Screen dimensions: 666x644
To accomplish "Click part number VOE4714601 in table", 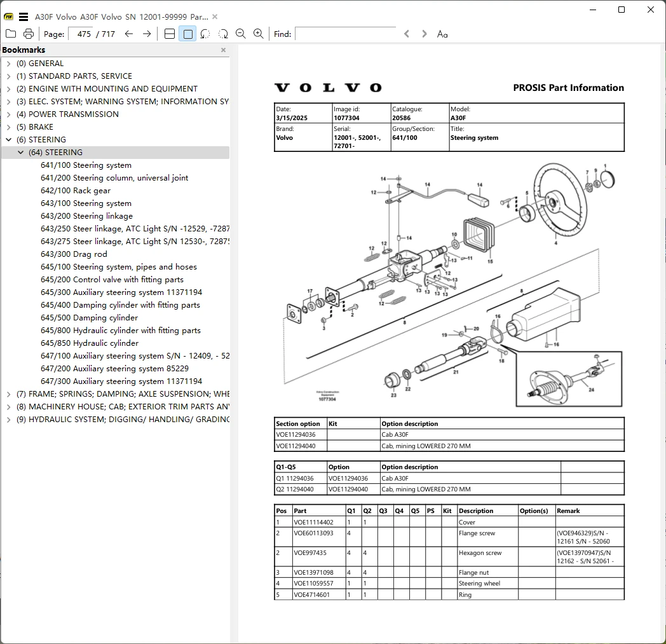I will 311,595.
